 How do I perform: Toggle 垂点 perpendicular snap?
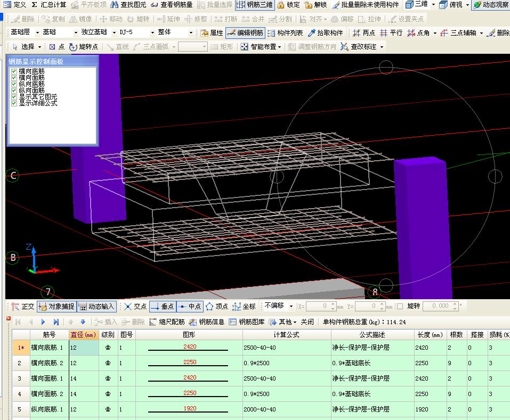point(163,306)
